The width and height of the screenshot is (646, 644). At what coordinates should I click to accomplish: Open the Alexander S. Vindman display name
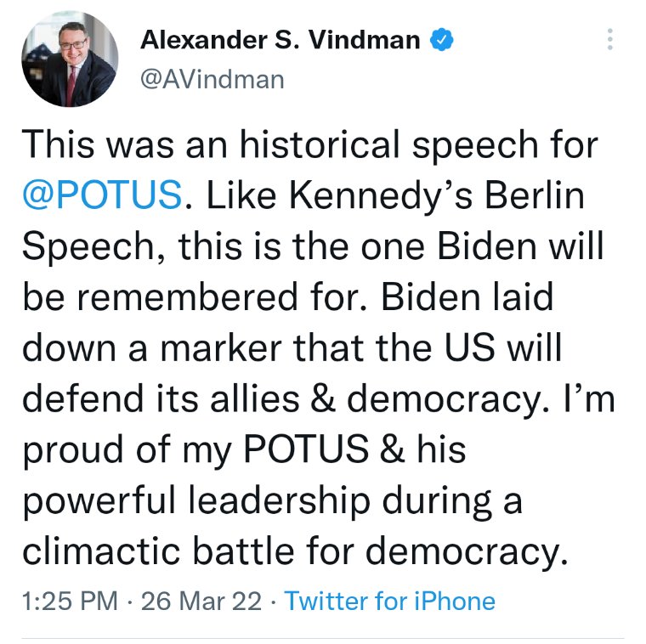280,40
